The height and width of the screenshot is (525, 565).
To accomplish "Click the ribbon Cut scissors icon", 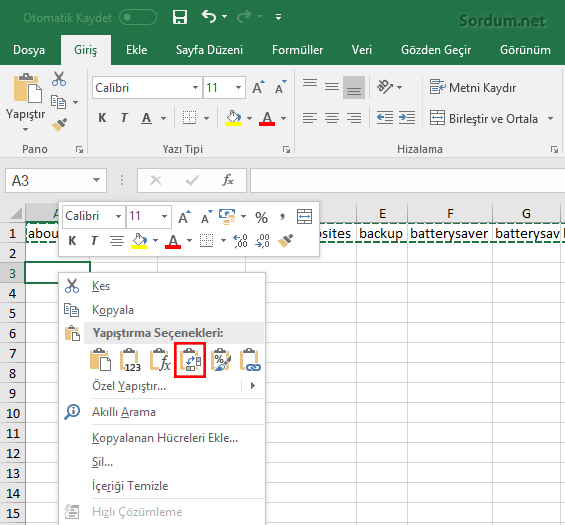I will [x=59, y=79].
